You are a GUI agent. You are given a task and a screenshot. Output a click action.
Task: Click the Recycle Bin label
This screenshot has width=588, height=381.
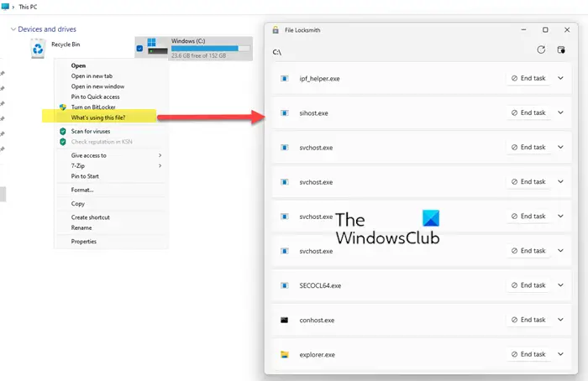[66, 44]
